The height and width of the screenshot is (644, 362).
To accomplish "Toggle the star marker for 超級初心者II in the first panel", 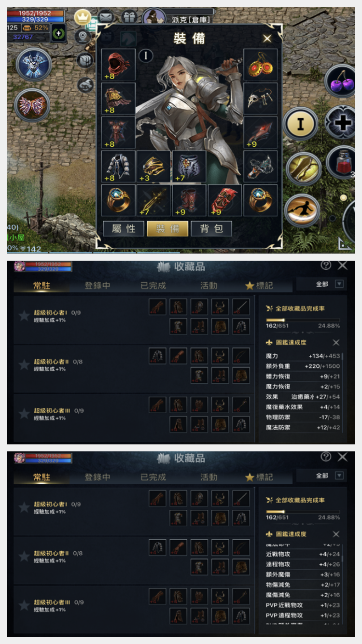I will click(24, 364).
